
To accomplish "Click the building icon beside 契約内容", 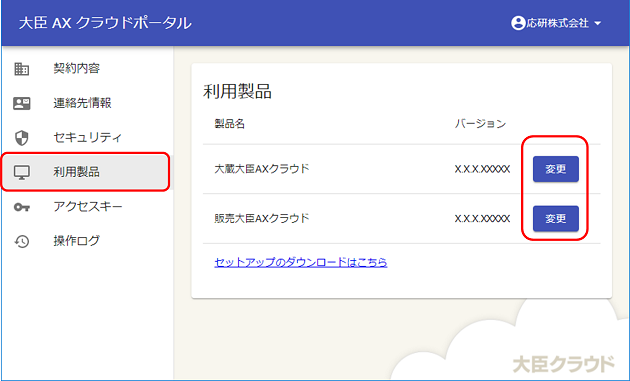I will (x=22, y=69).
